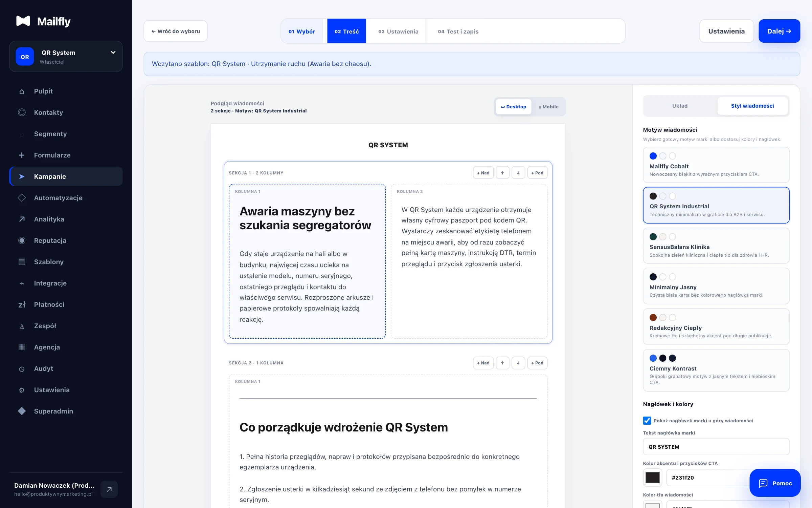Screen dimensions: 812x508
Task: Move Sekcja 2 up with arrow
Action: [x=502, y=363]
